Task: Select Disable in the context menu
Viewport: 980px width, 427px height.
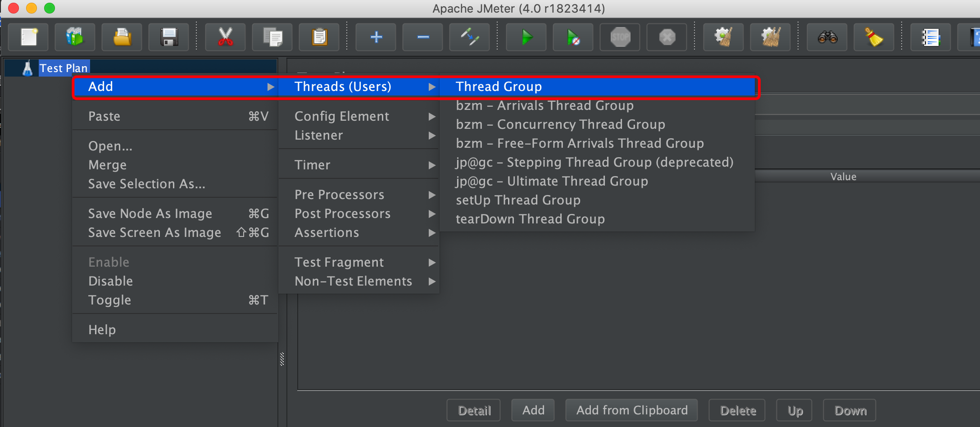Action: (111, 281)
